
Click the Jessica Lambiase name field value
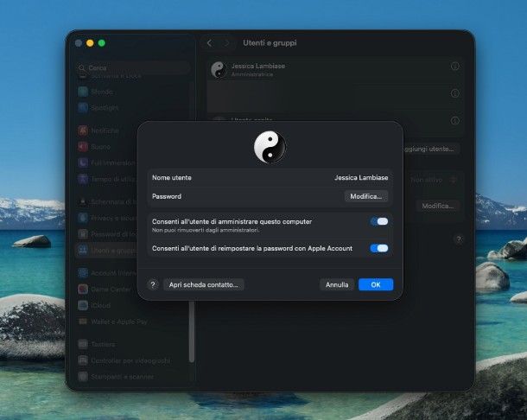(x=361, y=177)
